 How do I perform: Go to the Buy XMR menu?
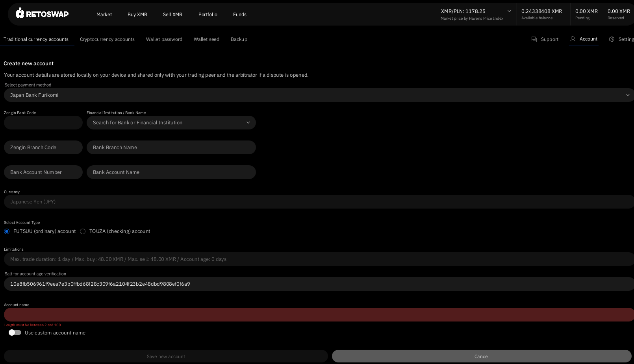pos(137,15)
